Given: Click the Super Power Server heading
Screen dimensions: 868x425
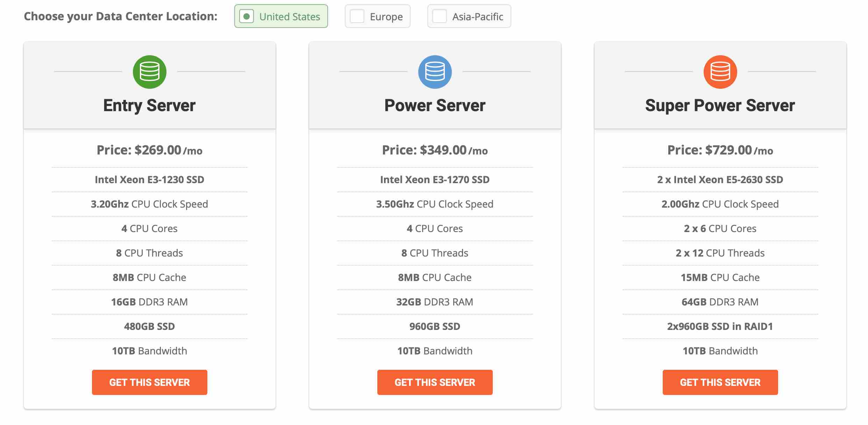Looking at the screenshot, I should point(720,106).
